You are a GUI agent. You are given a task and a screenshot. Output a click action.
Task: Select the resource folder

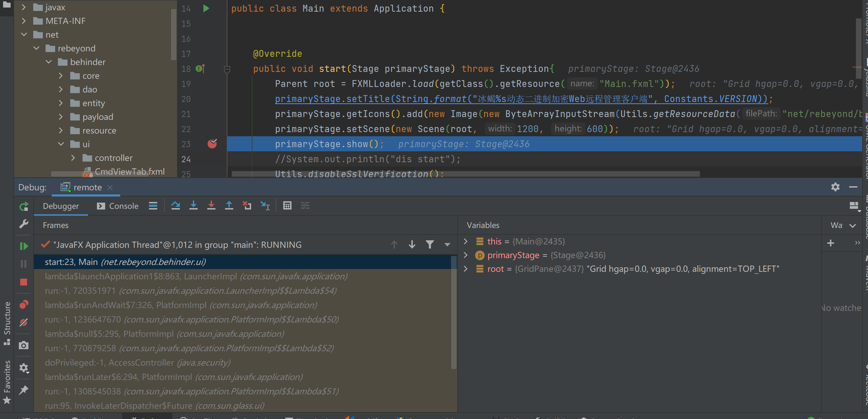point(93,130)
